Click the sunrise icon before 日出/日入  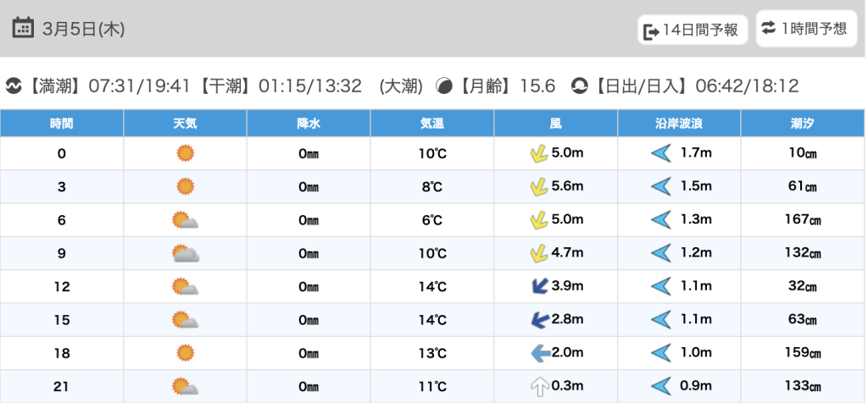point(580,86)
